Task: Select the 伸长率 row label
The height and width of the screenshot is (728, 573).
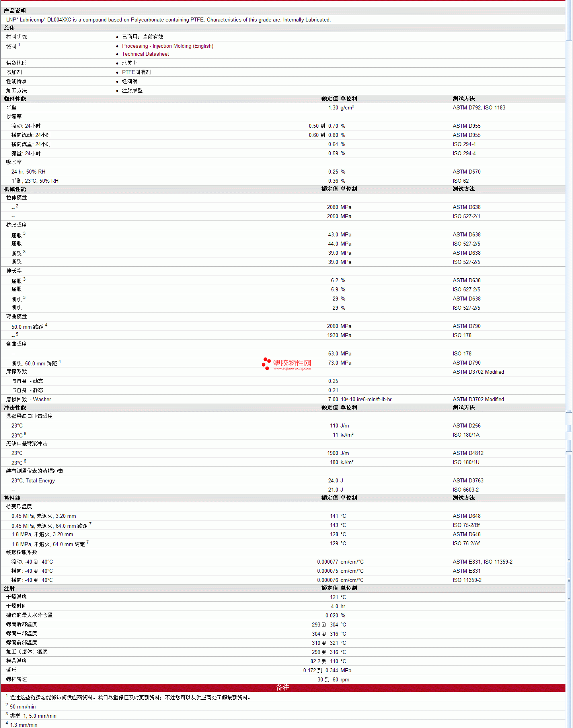Action: pyautogui.click(x=14, y=271)
